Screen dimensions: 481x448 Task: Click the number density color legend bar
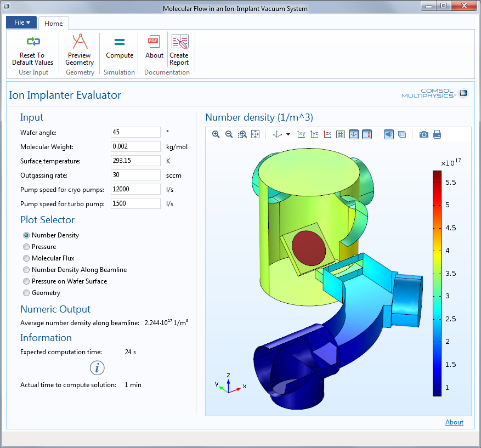click(x=437, y=283)
